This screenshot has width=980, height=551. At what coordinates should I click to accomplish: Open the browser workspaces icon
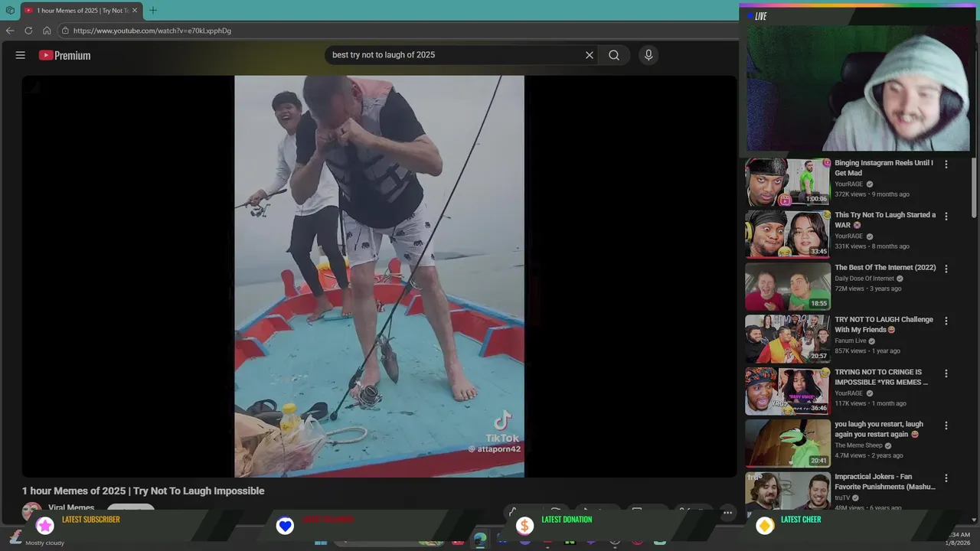[x=10, y=11]
